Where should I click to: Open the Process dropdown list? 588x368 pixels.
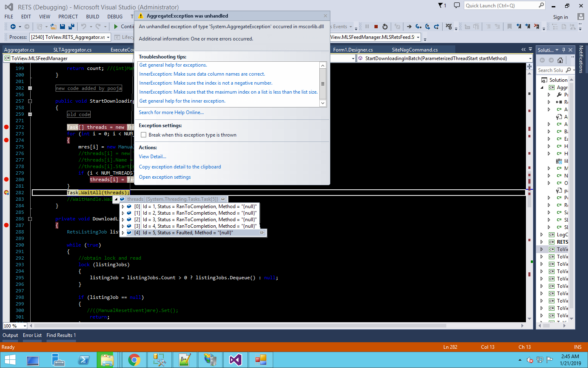[108, 37]
